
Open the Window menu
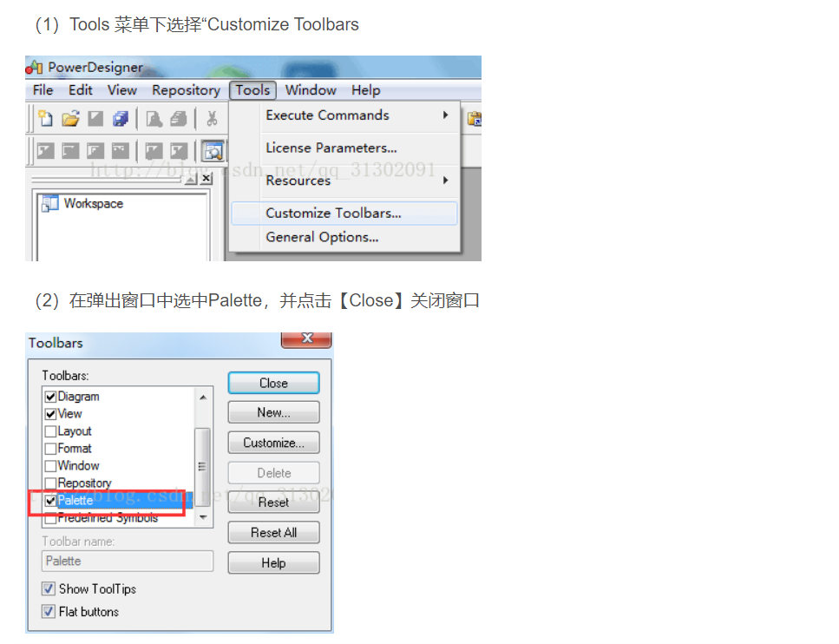click(311, 90)
